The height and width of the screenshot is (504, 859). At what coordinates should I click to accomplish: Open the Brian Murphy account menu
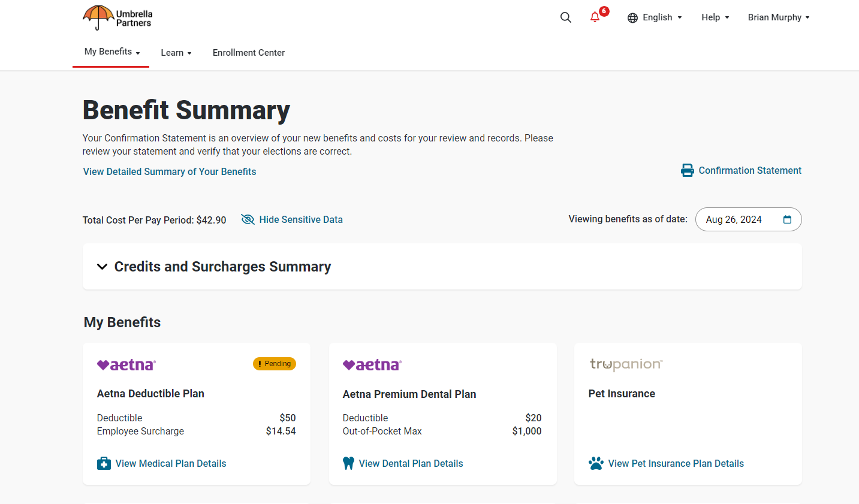(x=779, y=17)
